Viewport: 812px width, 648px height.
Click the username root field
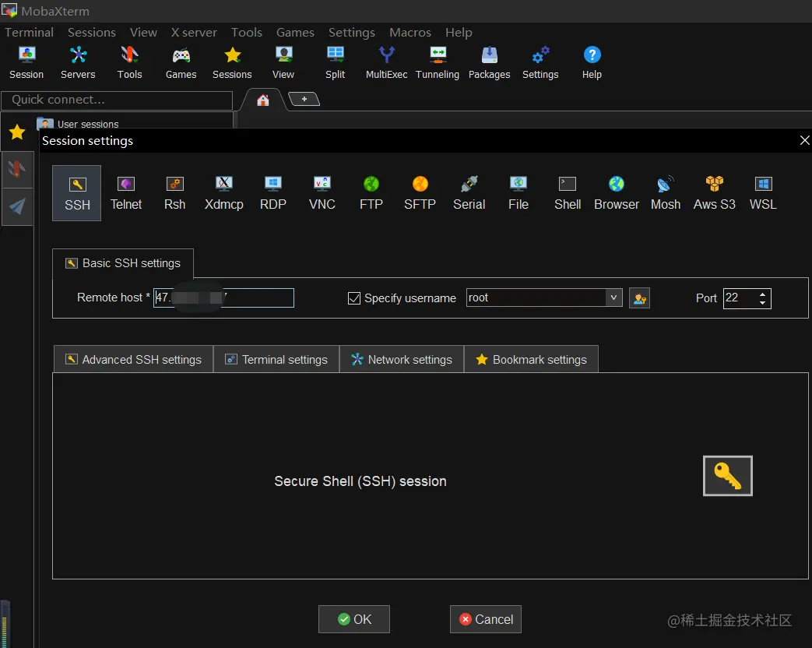536,298
